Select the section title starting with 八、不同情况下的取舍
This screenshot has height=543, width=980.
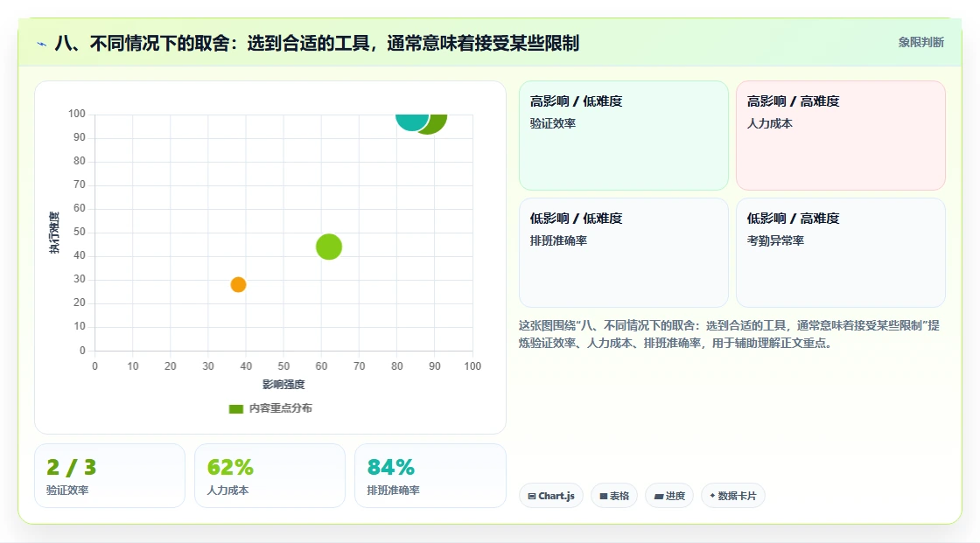click(317, 43)
